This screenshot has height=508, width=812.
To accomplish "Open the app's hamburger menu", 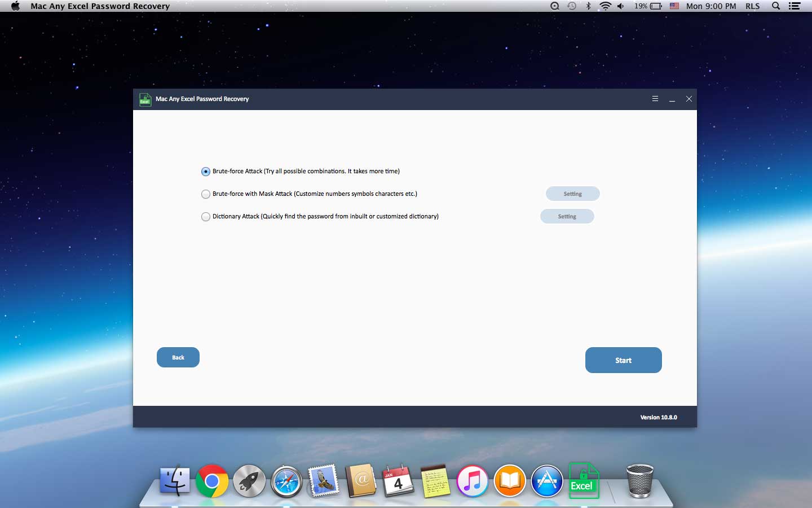I will 655,99.
